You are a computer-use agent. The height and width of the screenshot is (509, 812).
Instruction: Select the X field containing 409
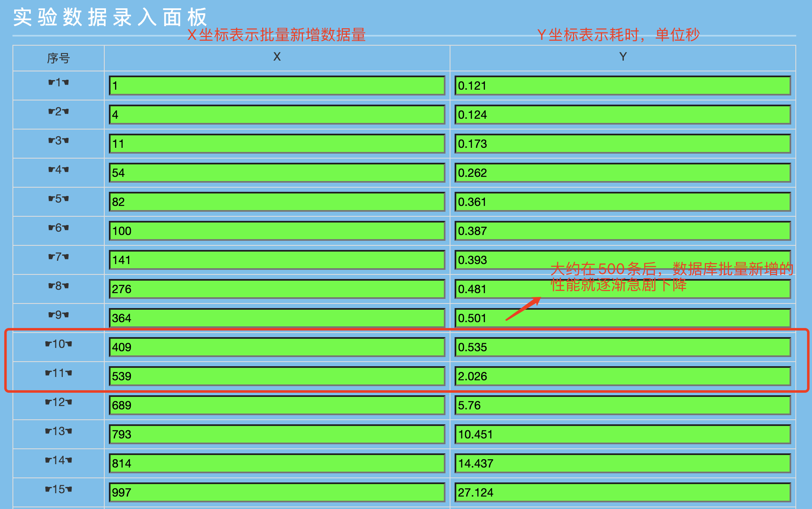[277, 347]
